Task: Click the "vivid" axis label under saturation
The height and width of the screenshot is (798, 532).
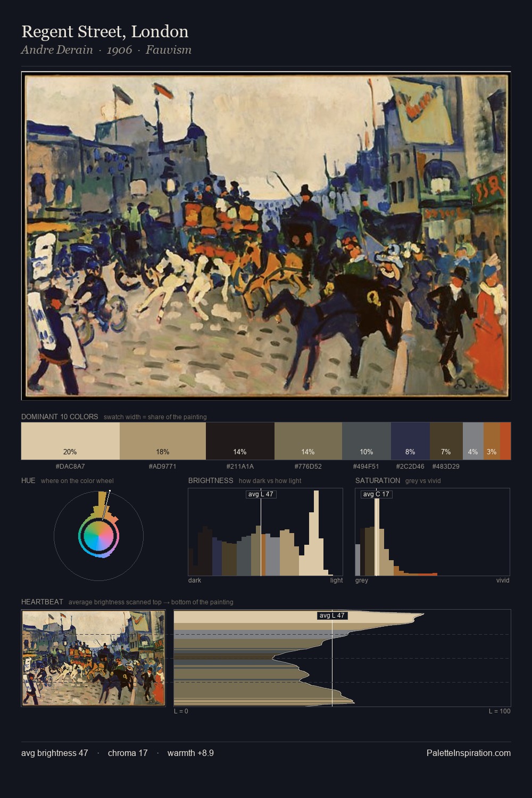Action: coord(503,580)
